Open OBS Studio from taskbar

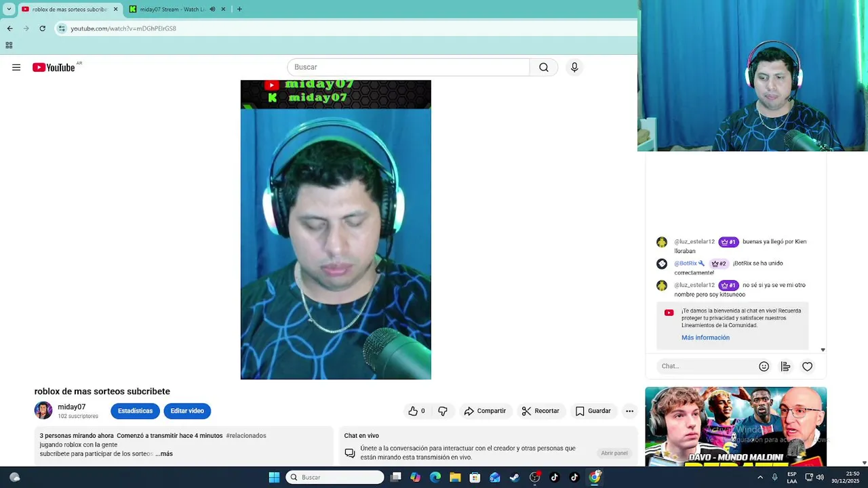tap(534, 477)
